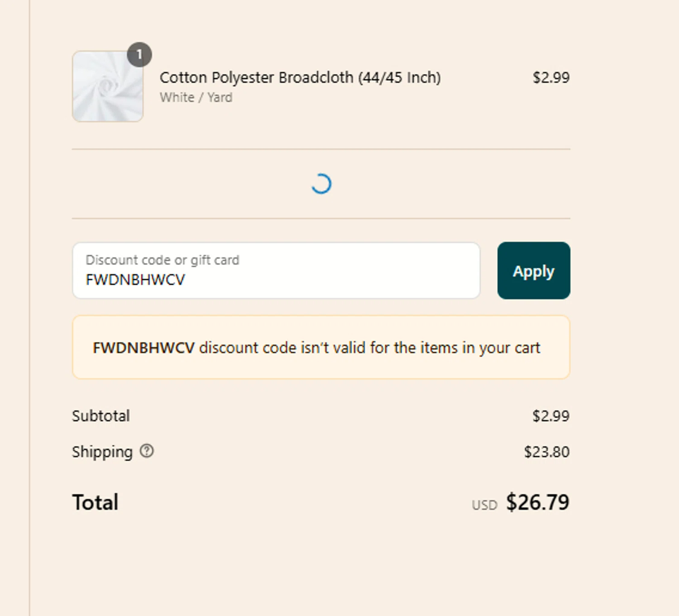Click the Cotton Polyester Broadcloth product title

(x=300, y=77)
